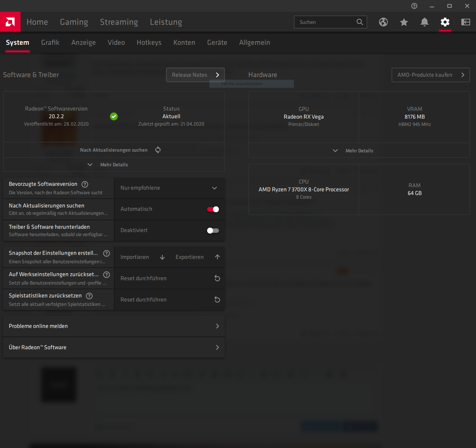Switch to the Home tab
Image resolution: width=476 pixels, height=448 pixels.
coord(37,22)
